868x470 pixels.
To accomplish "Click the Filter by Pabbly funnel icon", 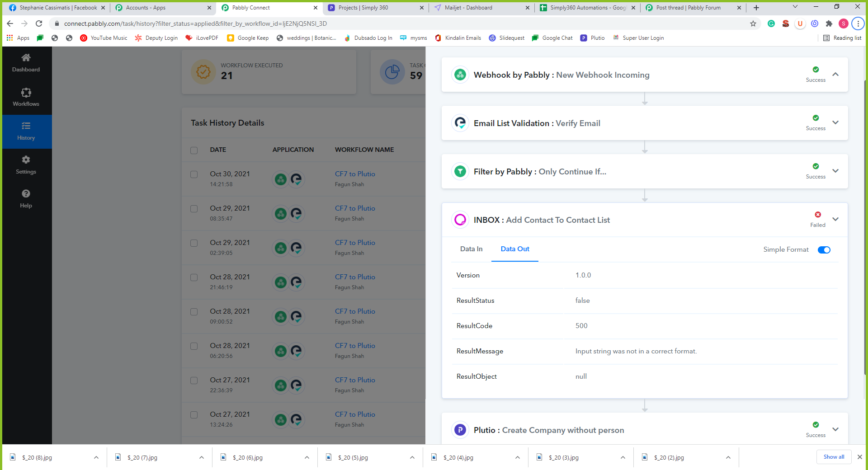I will point(460,171).
